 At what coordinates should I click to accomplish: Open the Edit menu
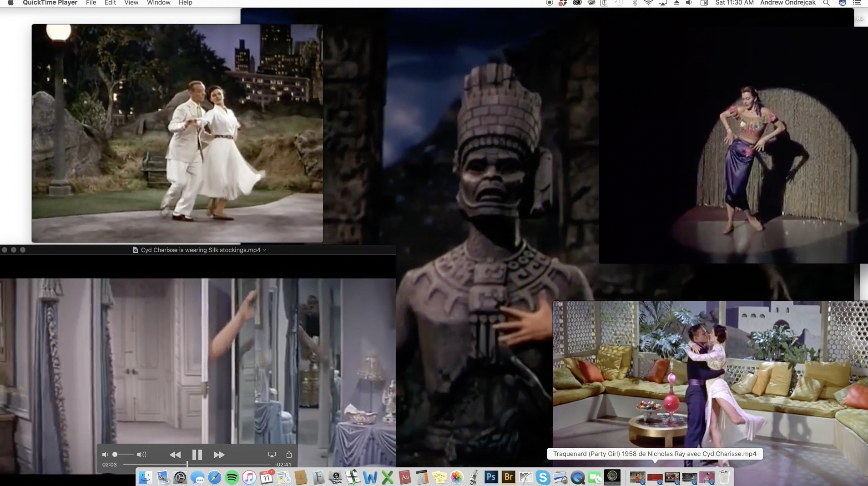(110, 3)
